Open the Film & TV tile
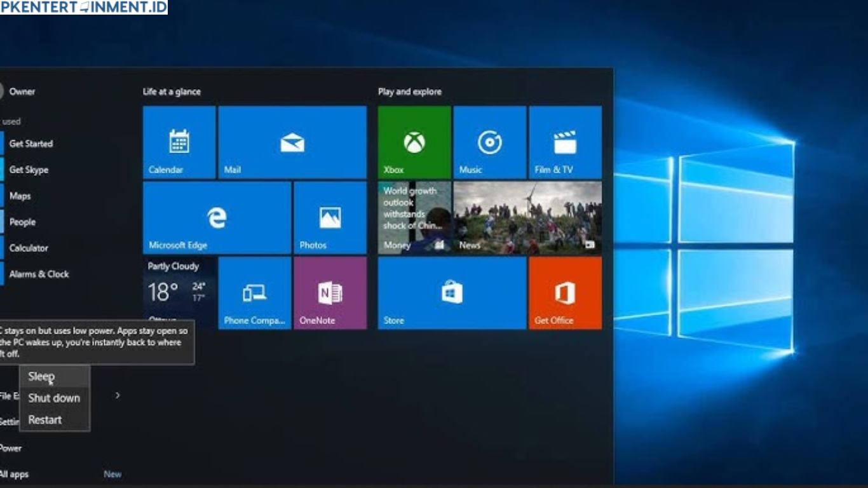The width and height of the screenshot is (868, 488). [565, 142]
